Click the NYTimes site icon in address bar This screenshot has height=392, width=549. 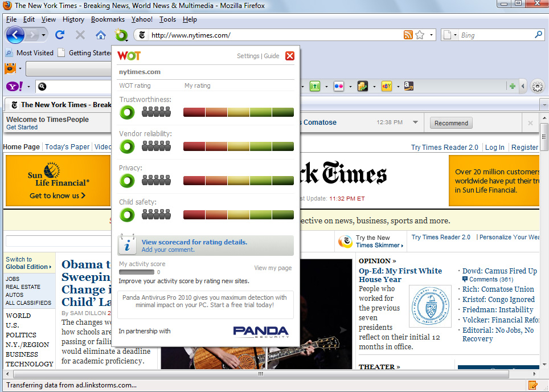142,35
